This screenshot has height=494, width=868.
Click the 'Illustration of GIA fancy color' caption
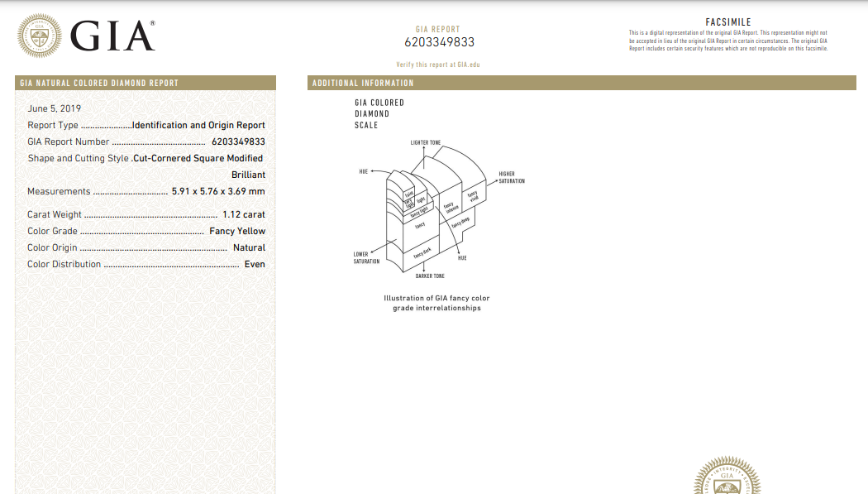pos(436,298)
